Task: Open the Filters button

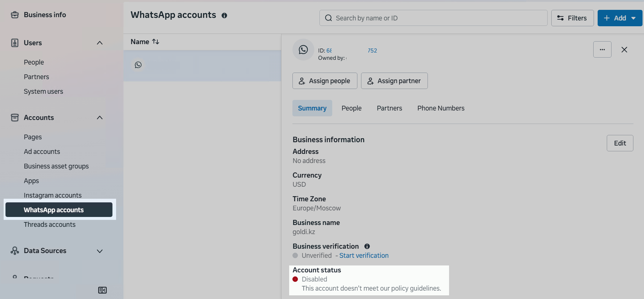Action: [x=572, y=18]
